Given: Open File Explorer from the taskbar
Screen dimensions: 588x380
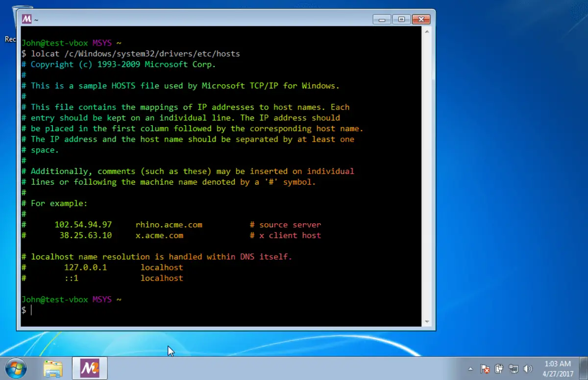Looking at the screenshot, I should (53, 369).
